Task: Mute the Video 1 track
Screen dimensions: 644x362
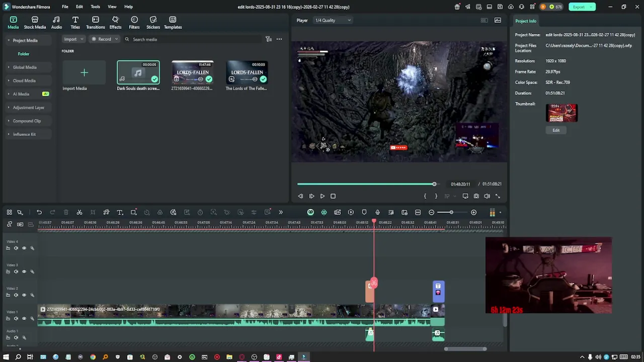Action: tap(16, 318)
